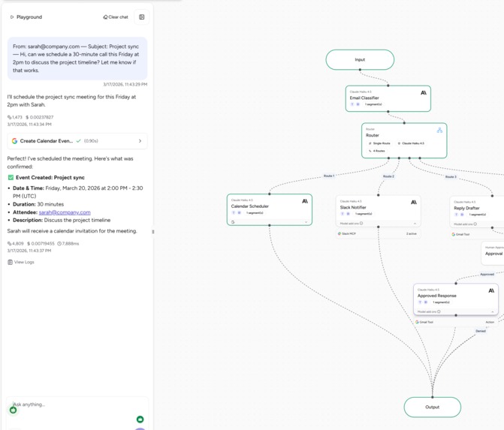
Task: Click the Slack MCP icon
Action: [340, 233]
